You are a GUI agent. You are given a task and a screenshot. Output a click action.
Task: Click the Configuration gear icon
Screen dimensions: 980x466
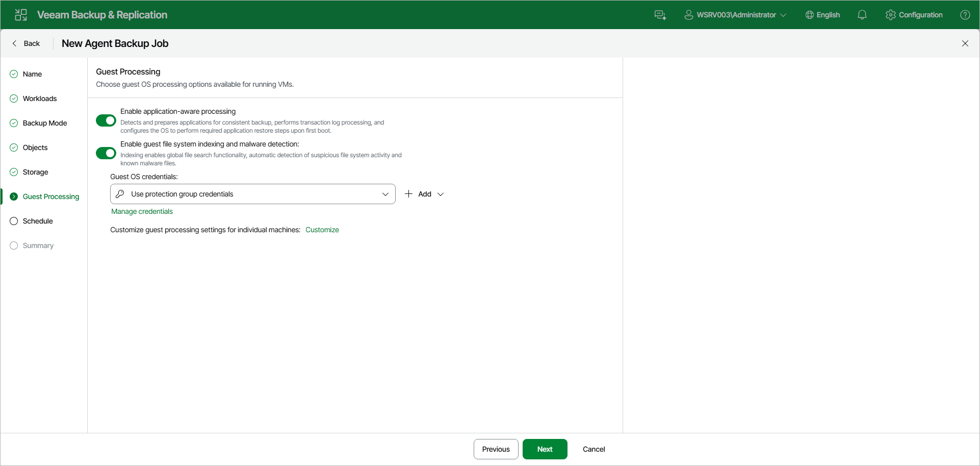891,15
